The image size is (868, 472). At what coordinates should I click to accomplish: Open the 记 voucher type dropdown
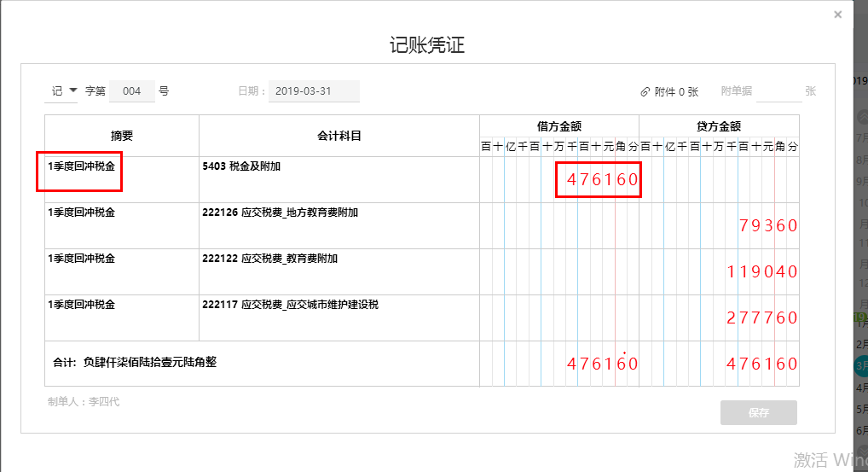click(61, 90)
